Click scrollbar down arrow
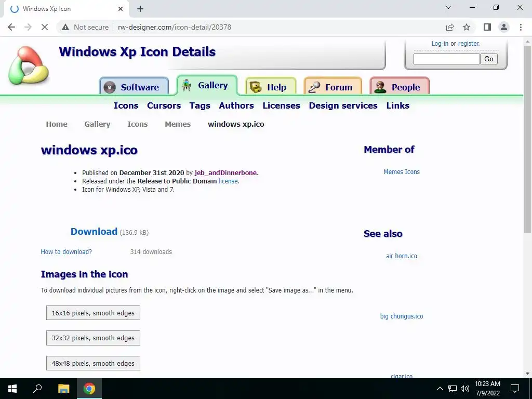 tap(527, 374)
